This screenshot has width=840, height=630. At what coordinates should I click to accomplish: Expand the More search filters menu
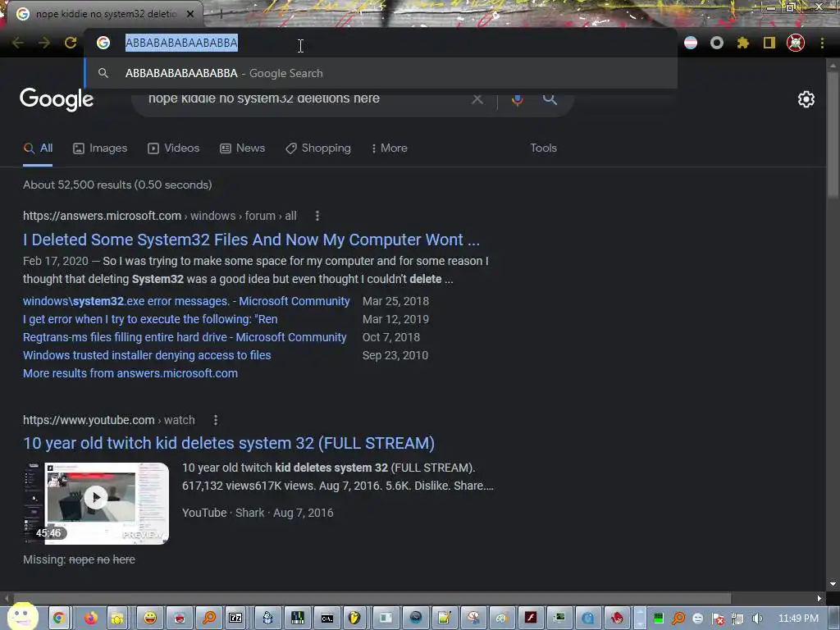click(390, 148)
